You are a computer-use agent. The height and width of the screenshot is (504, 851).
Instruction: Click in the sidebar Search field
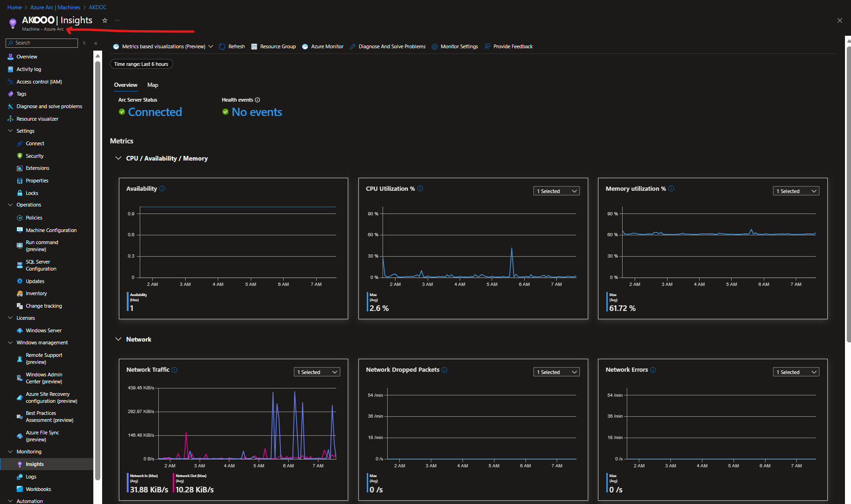[x=42, y=43]
